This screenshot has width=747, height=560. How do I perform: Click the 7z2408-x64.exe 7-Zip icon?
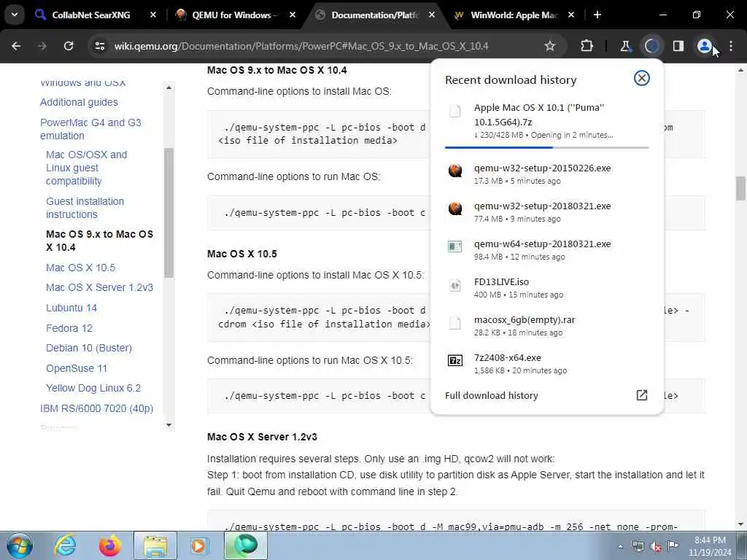pyautogui.click(x=455, y=360)
